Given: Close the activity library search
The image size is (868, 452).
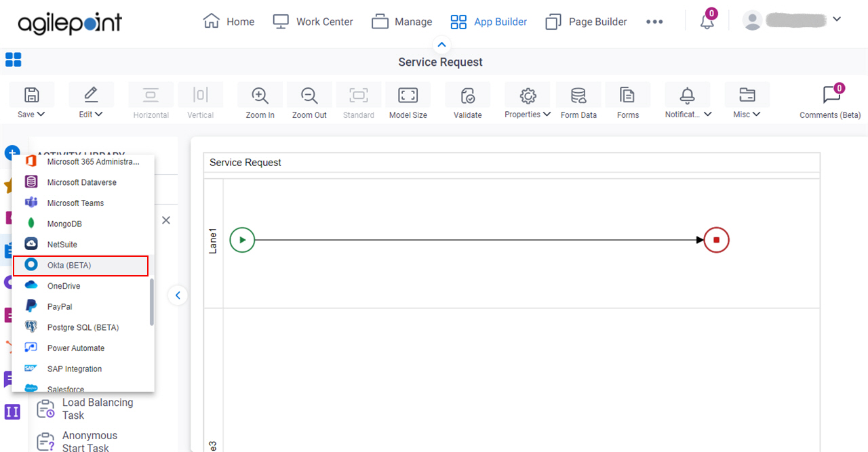Looking at the screenshot, I should click(166, 220).
